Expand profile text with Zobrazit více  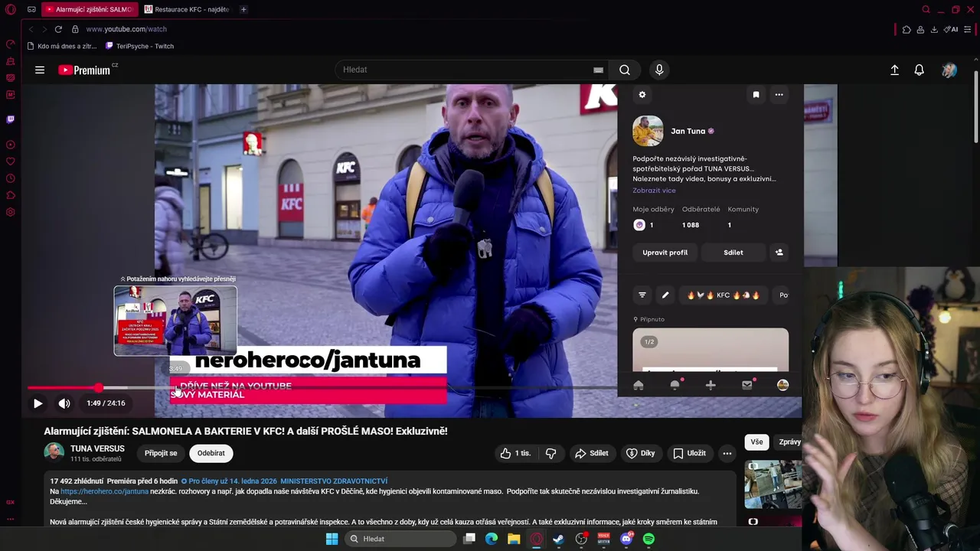(654, 191)
